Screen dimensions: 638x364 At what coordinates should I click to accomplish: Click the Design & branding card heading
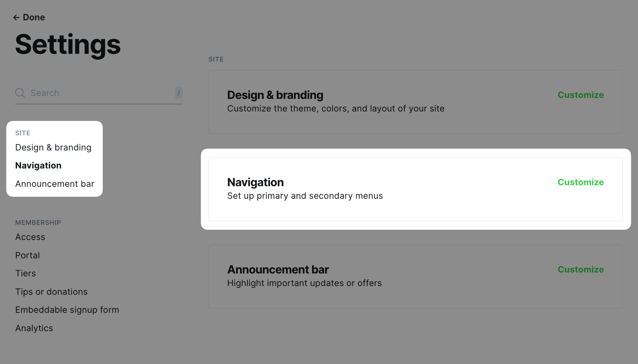click(275, 95)
